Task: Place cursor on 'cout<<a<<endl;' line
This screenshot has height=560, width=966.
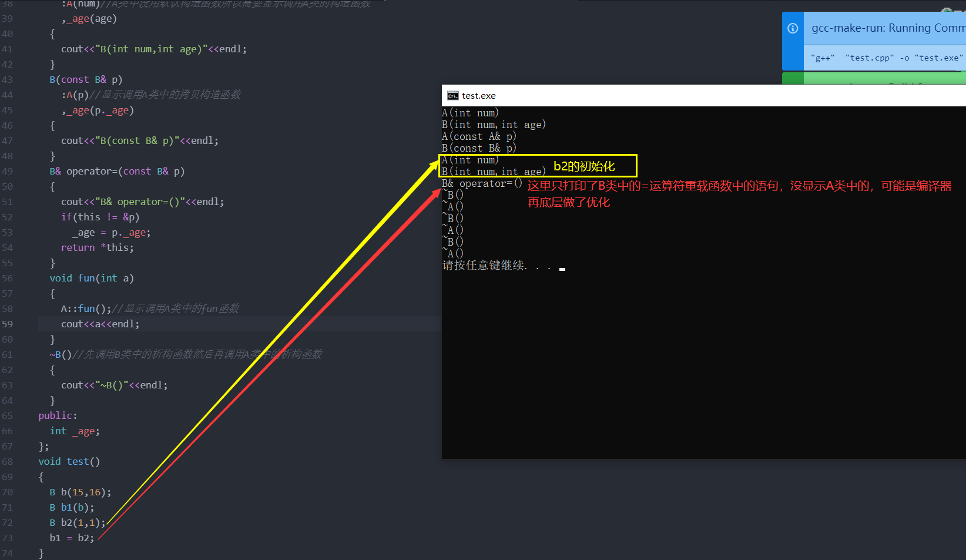Action: click(100, 324)
